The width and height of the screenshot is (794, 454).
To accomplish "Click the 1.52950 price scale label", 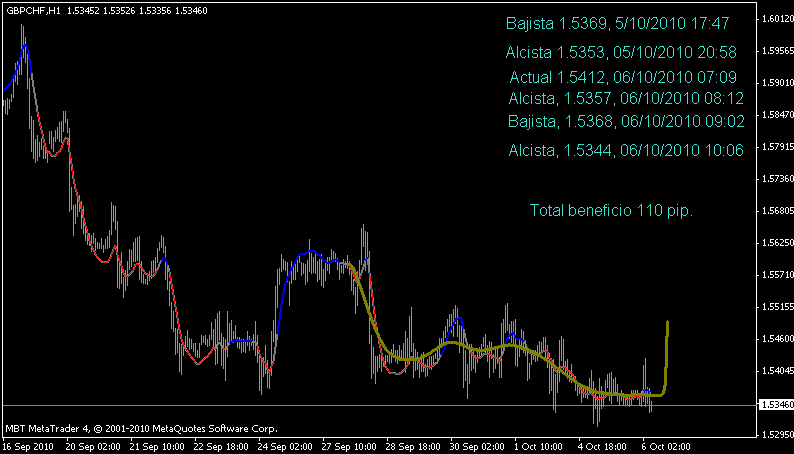I will [773, 435].
